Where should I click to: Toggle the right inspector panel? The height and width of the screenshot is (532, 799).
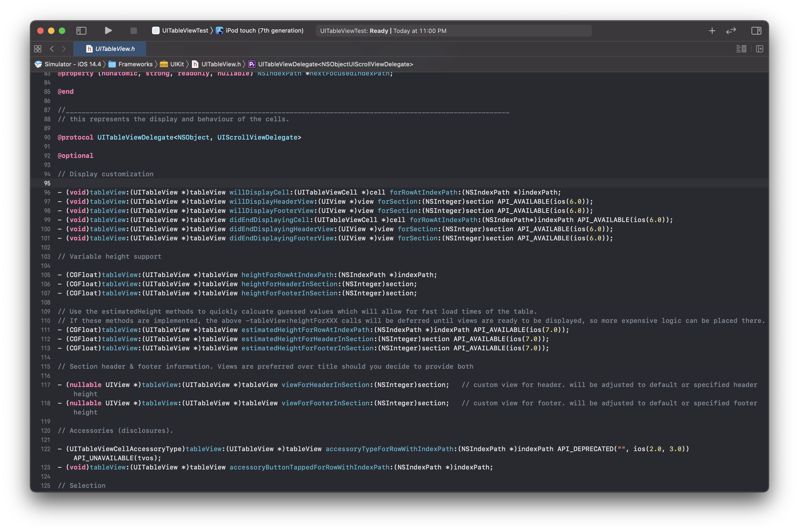click(x=756, y=30)
